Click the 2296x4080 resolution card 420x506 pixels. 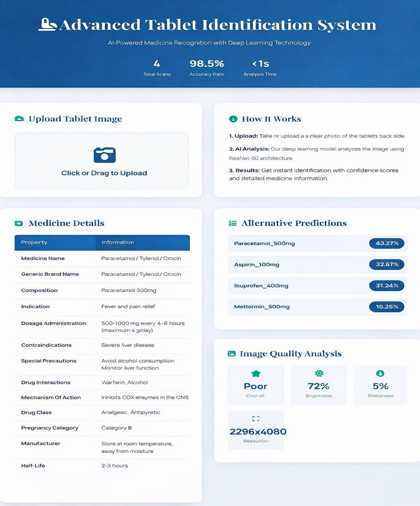pos(255,431)
